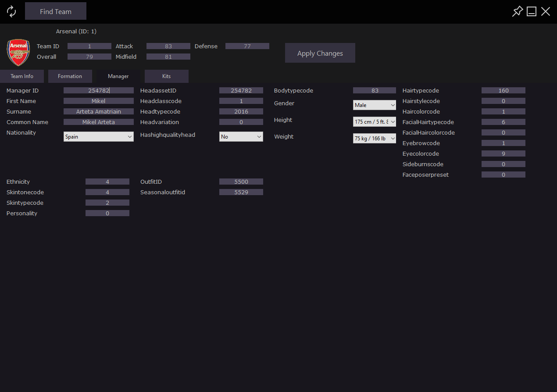The image size is (557, 392).
Task: Click the HeadassetID field
Action: (x=241, y=90)
